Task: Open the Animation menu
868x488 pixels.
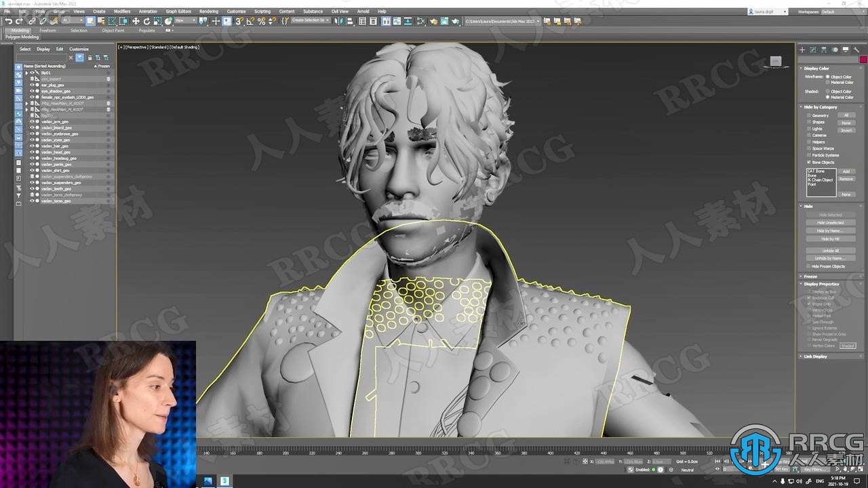Action: pyautogui.click(x=148, y=12)
